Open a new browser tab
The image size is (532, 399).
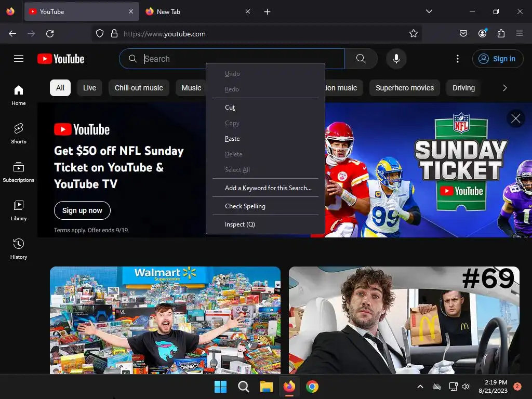click(267, 12)
